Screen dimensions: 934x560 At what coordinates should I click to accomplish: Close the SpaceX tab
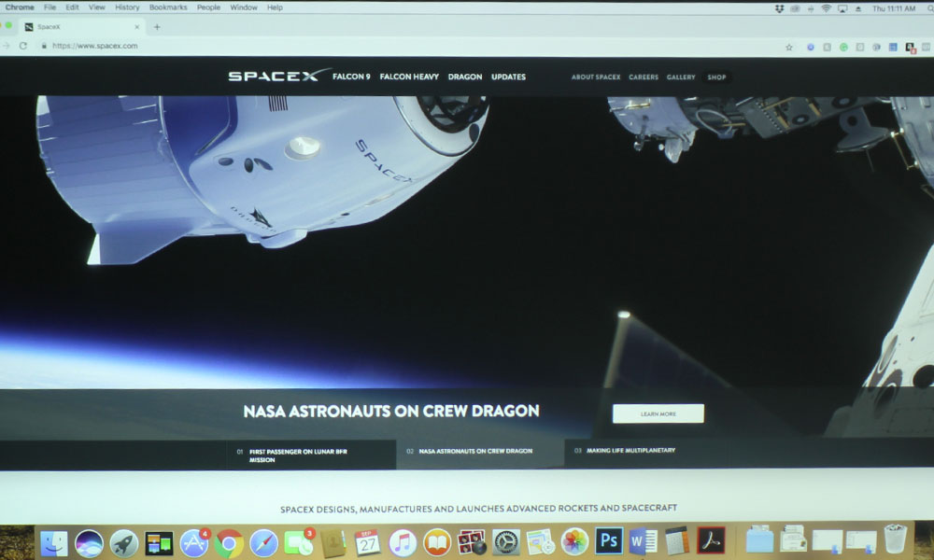coord(137,27)
